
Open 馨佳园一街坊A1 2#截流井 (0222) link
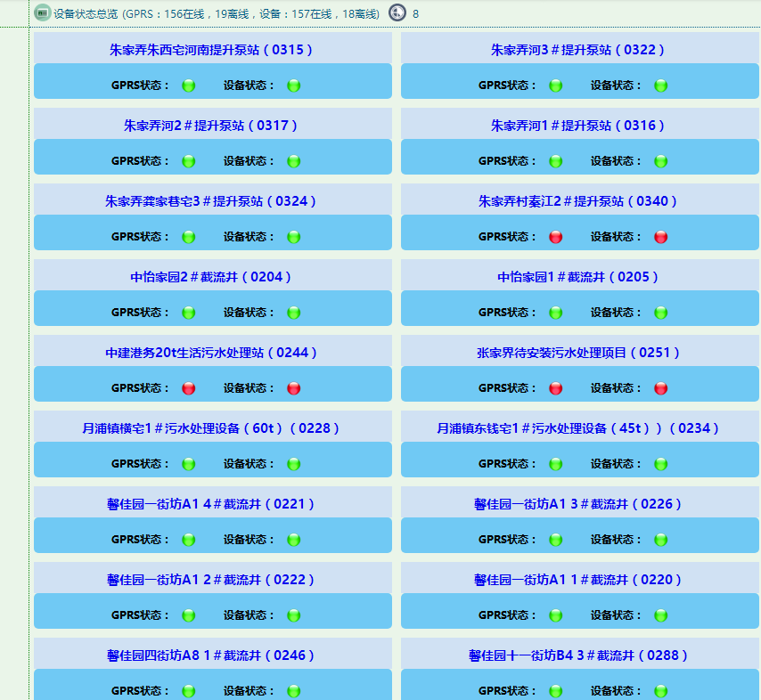pyautogui.click(x=210, y=579)
